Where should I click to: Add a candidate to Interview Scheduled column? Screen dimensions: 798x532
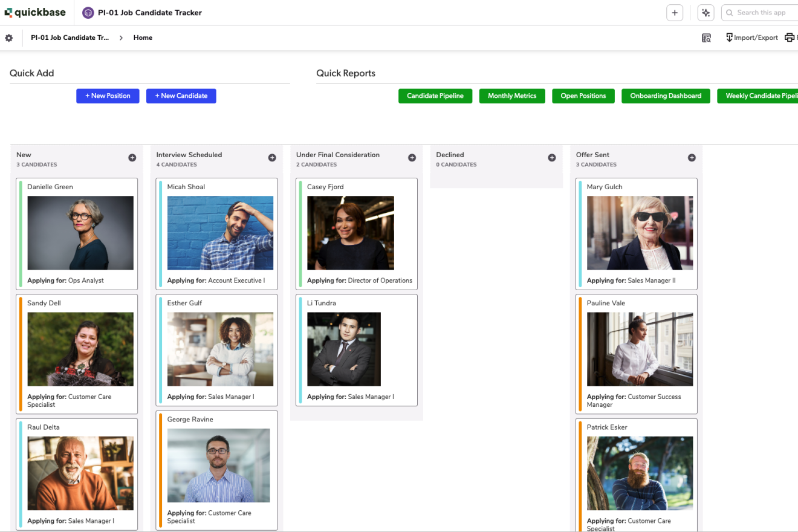[272, 158]
